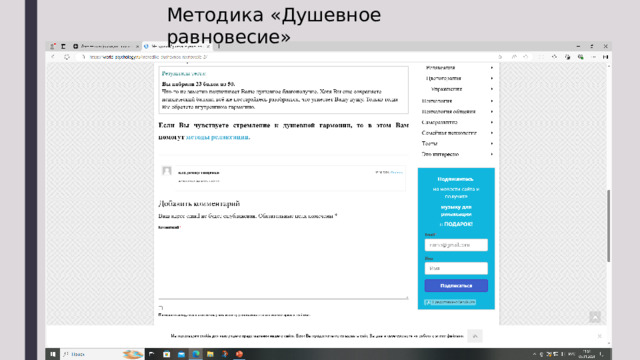This screenshot has height=360, width=640.
Task: Show hidden system tray icons chevron
Action: point(534,354)
